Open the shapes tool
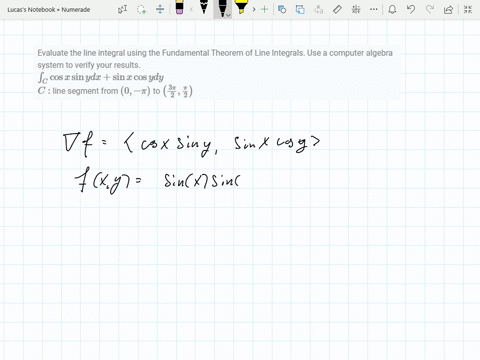Image resolution: width=480 pixels, height=360 pixels. pyautogui.click(x=282, y=9)
